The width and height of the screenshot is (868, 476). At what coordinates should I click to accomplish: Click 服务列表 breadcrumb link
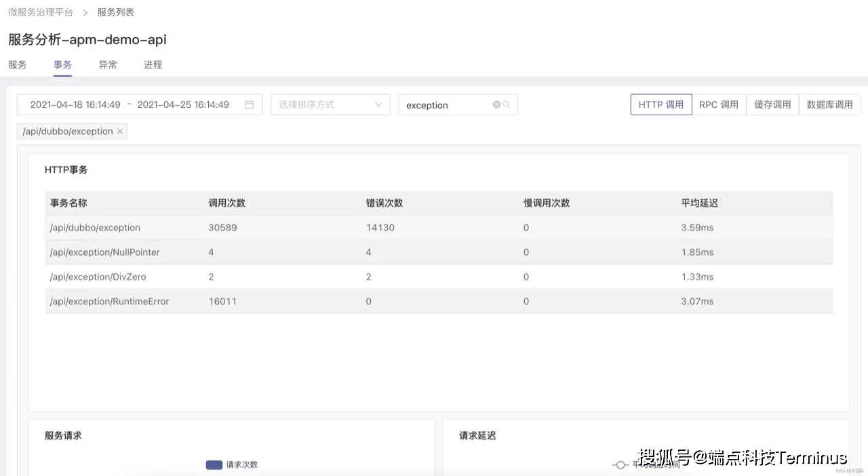116,12
